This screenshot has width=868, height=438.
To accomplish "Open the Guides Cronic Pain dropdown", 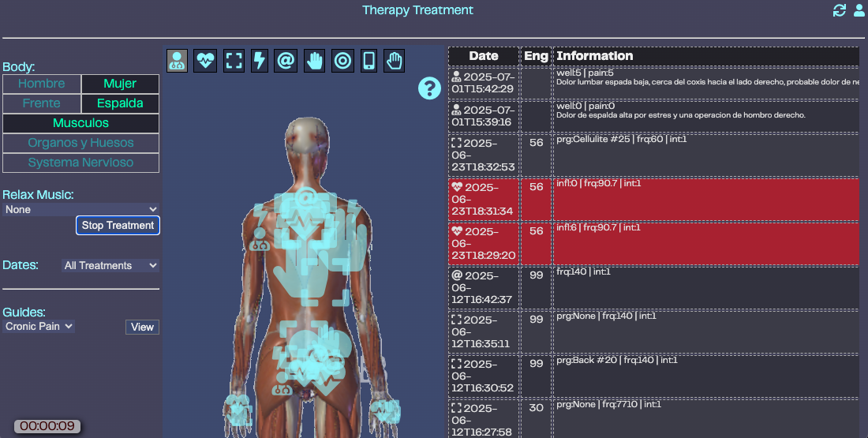I will pyautogui.click(x=39, y=326).
